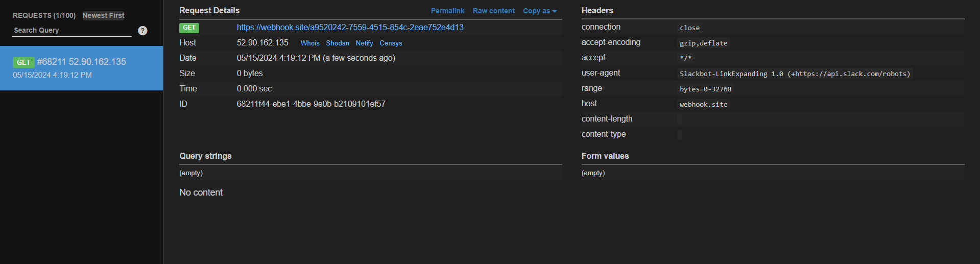Image resolution: width=980 pixels, height=264 pixels.
Task: Click the accept header value */*
Action: tap(685, 58)
